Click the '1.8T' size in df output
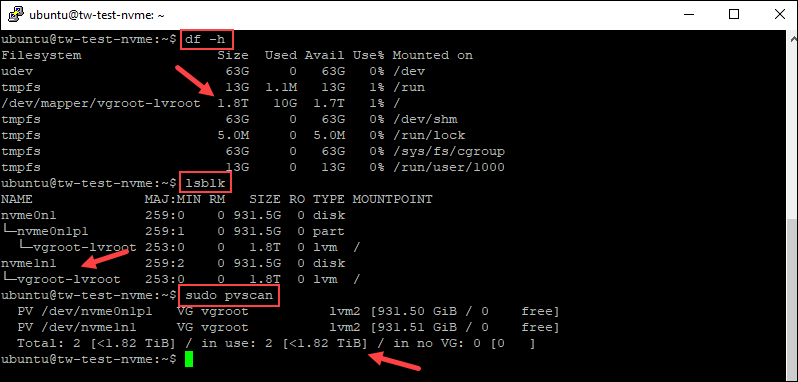Image resolution: width=798 pixels, height=382 pixels. (x=233, y=103)
